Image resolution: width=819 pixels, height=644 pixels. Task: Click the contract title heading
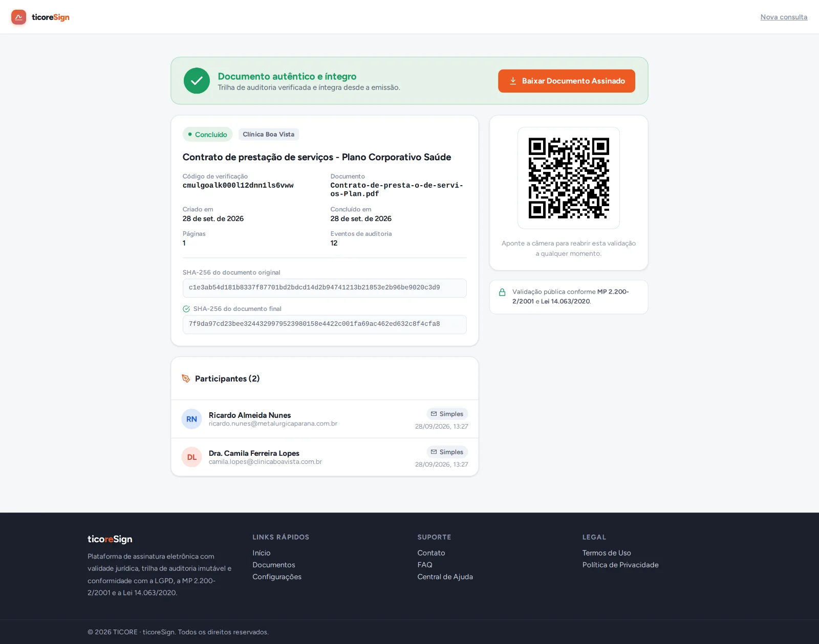[x=317, y=157]
